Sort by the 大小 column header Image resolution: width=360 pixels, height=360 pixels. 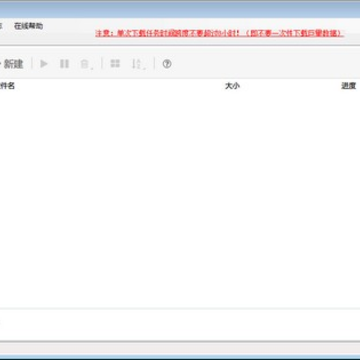pyautogui.click(x=232, y=86)
